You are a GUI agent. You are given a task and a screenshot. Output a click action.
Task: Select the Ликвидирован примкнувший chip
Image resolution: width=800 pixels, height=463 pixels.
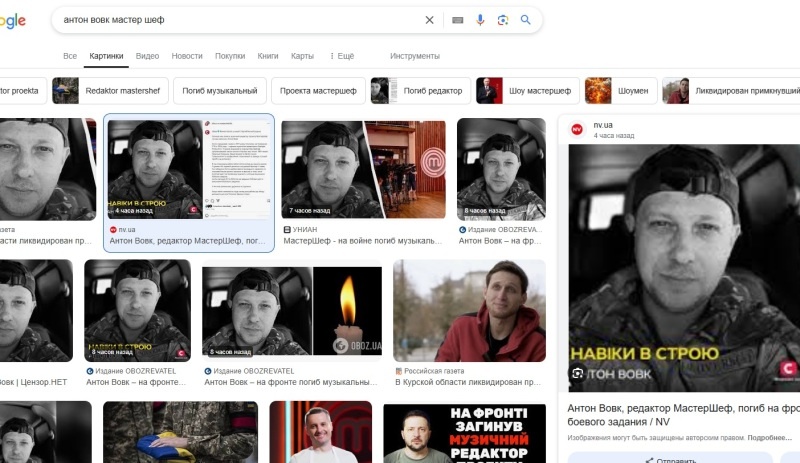(x=731, y=91)
